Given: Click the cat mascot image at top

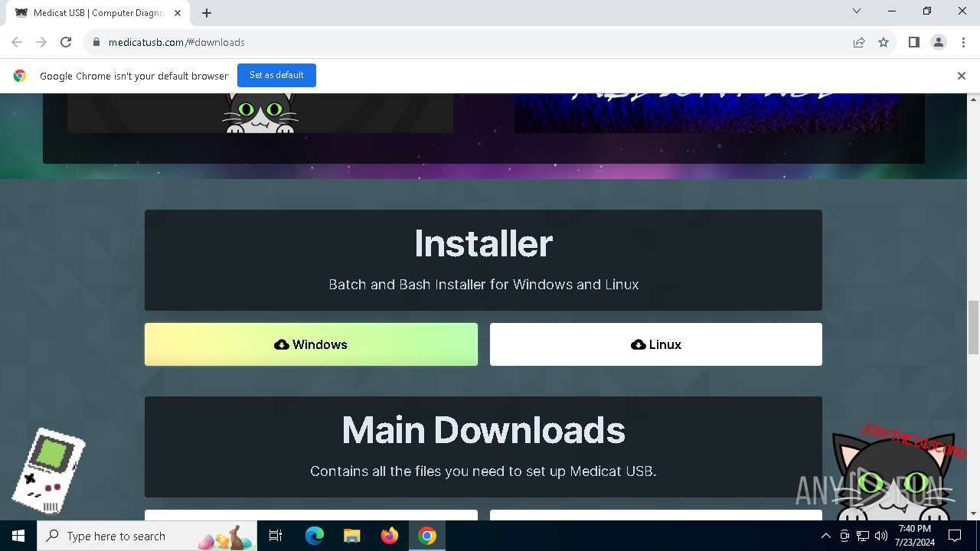Looking at the screenshot, I should coord(260,113).
